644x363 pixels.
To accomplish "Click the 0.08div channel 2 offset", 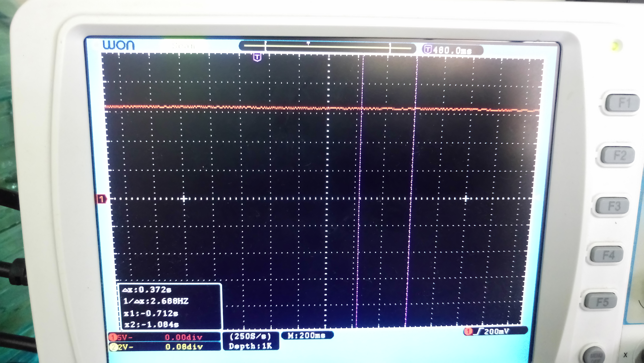I will coord(184,347).
